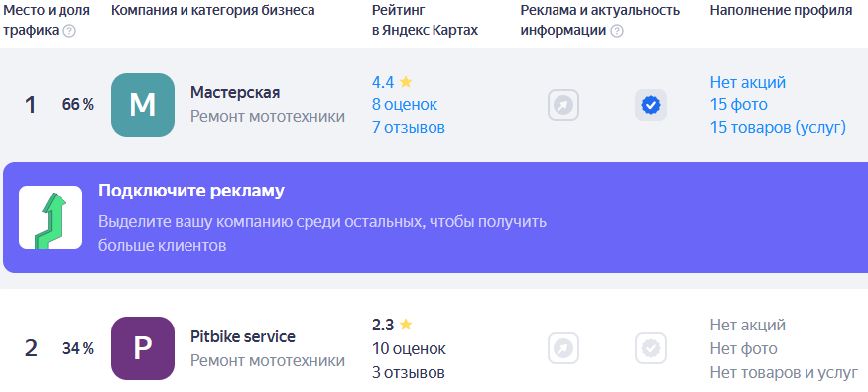Click the blue verified badge icon for Мастерская

pyautogui.click(x=651, y=105)
